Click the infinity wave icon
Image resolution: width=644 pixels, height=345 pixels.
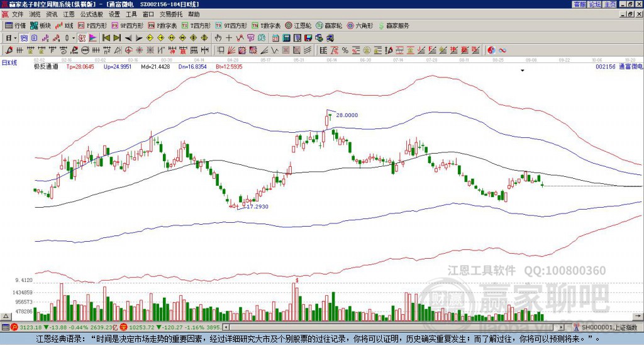click(x=502, y=50)
